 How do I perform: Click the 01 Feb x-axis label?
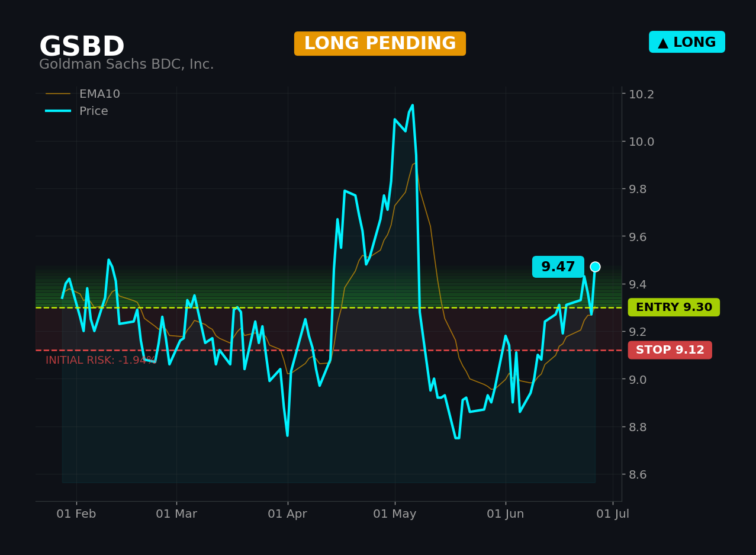click(x=76, y=514)
